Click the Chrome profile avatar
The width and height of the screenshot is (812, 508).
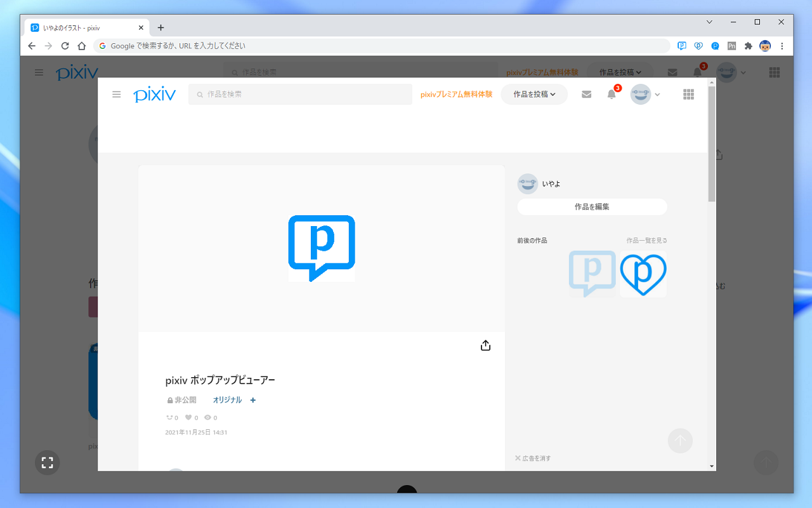point(765,46)
